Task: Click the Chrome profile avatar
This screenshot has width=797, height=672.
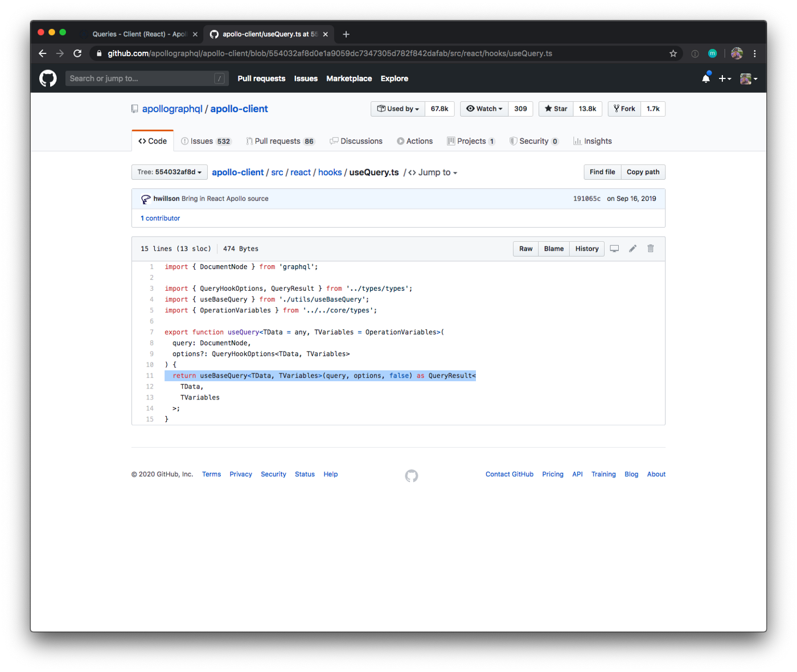Action: coord(737,53)
